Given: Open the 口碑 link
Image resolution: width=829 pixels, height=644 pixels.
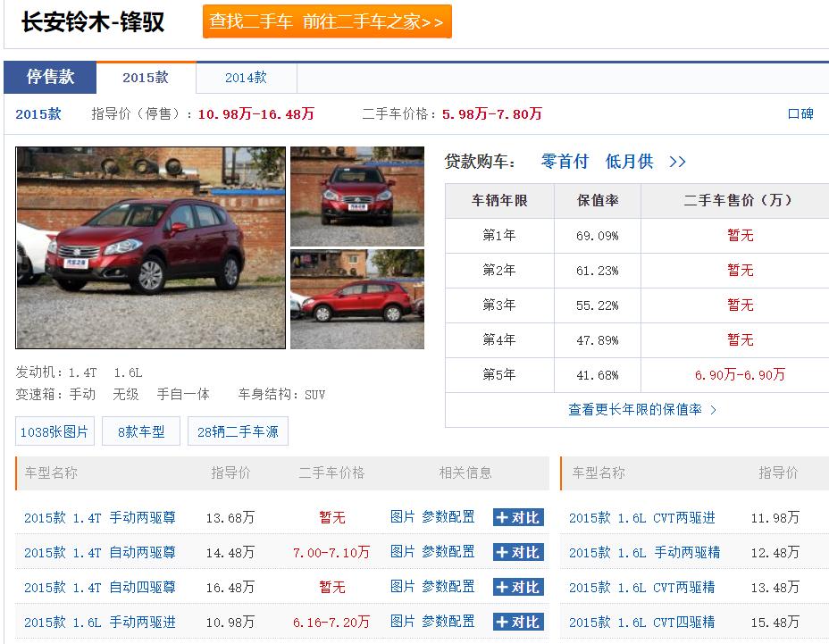Looking at the screenshot, I should (801, 114).
